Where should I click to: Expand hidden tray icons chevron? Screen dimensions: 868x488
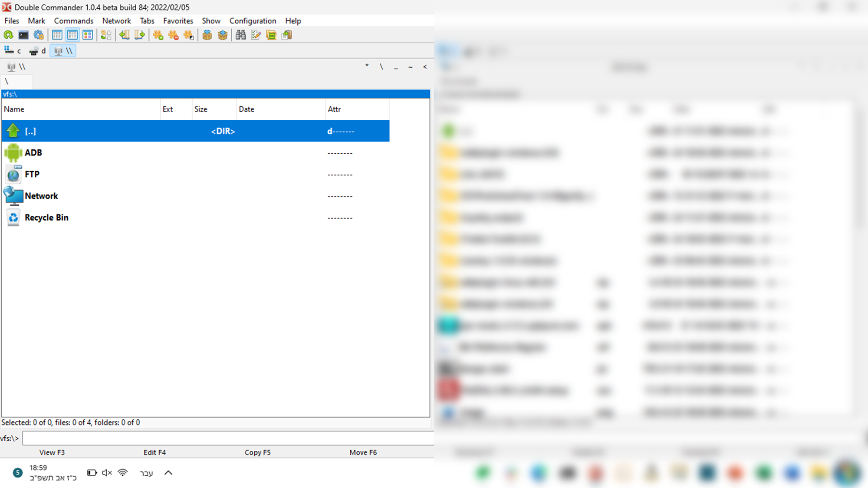pyautogui.click(x=168, y=473)
